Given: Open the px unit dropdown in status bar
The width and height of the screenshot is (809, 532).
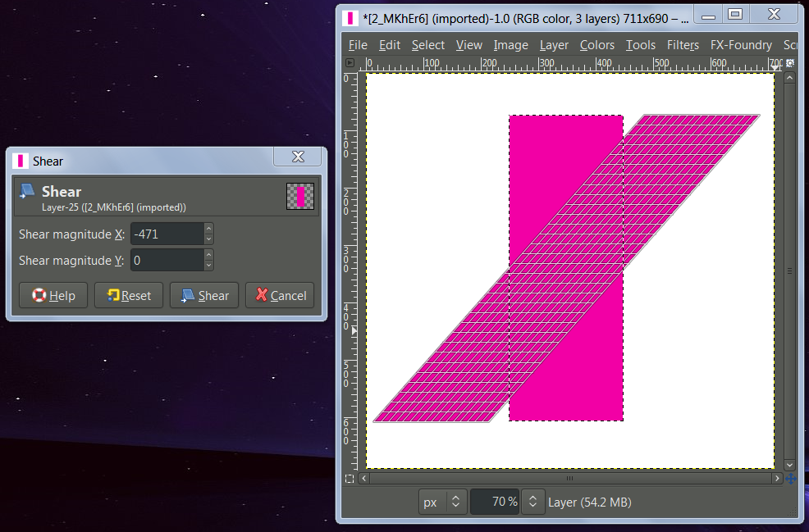Looking at the screenshot, I should tap(443, 502).
